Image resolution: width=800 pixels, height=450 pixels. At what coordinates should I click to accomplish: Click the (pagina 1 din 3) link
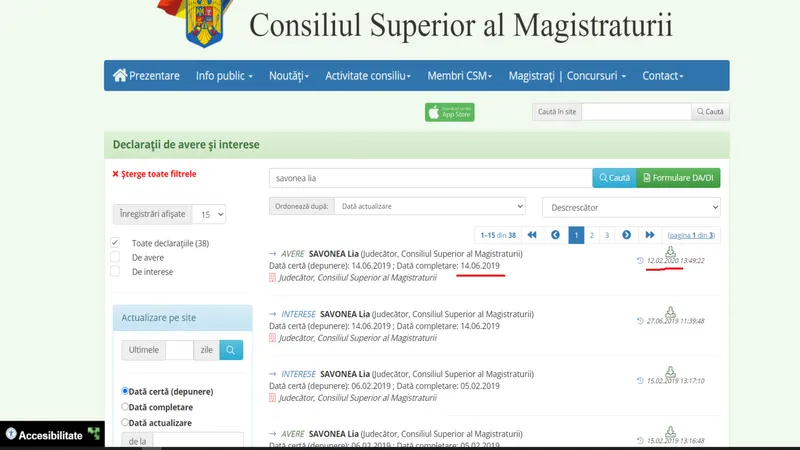pos(691,235)
